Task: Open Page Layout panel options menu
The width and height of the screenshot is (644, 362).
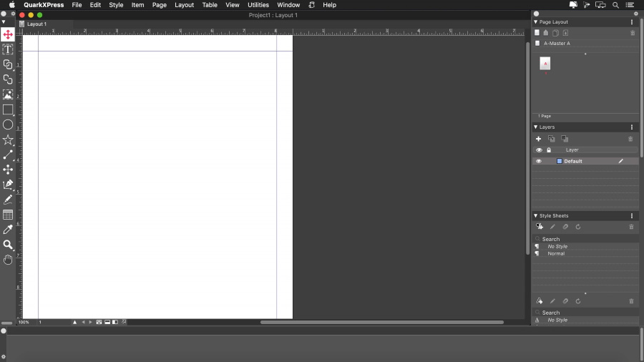Action: (x=632, y=21)
